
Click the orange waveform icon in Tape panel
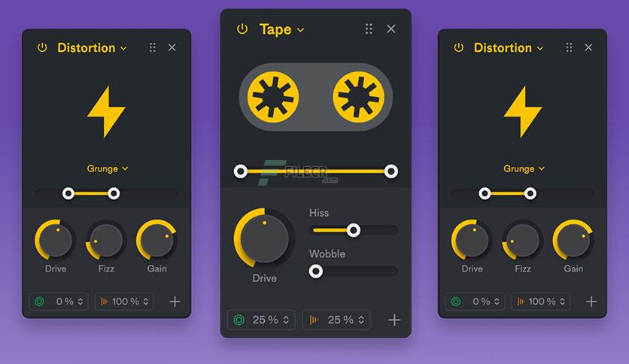(x=314, y=320)
